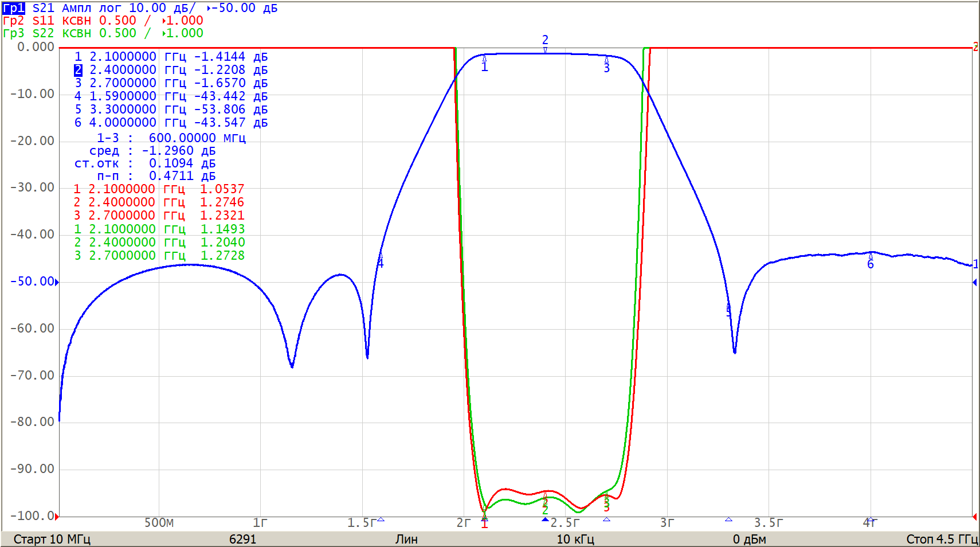The width and height of the screenshot is (980, 547).
Task: Click the 0 дБм power level field
Action: click(749, 539)
